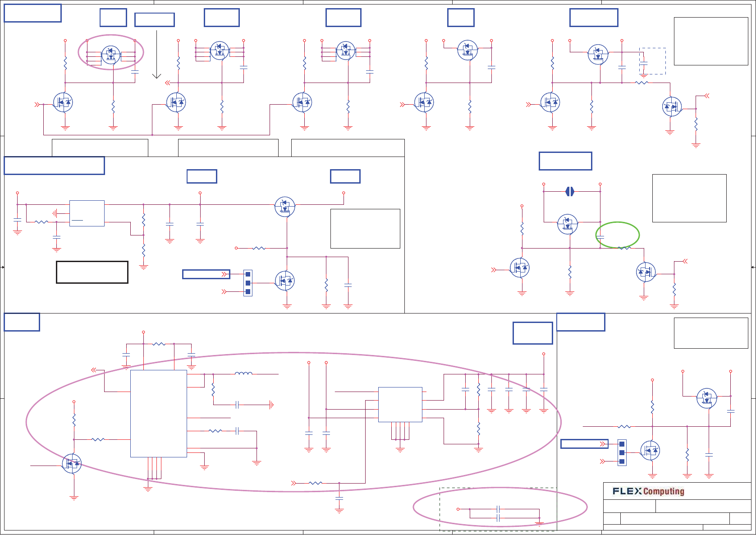
Task: Select the hexagonal solder jumper symbol
Action: pos(570,192)
